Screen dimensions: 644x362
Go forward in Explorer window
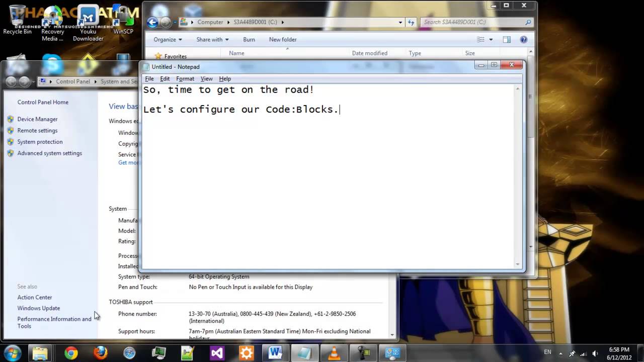(x=165, y=22)
